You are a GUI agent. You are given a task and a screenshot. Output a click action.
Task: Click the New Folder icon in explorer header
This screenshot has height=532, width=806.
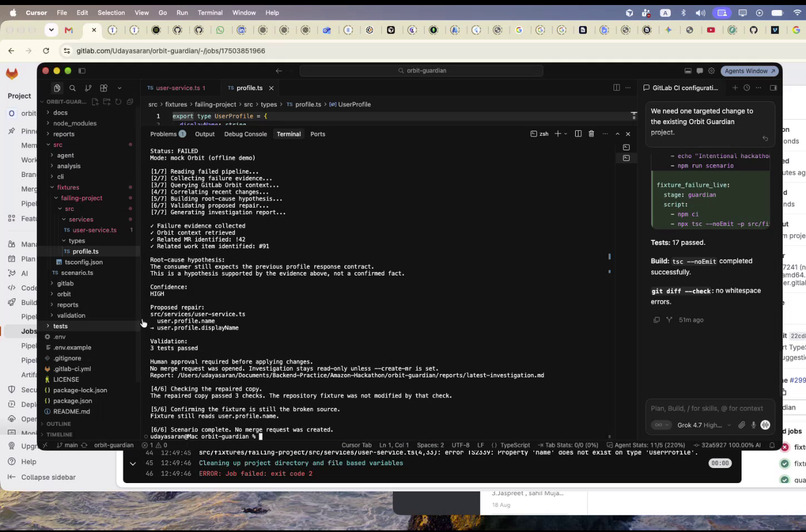[x=107, y=102]
